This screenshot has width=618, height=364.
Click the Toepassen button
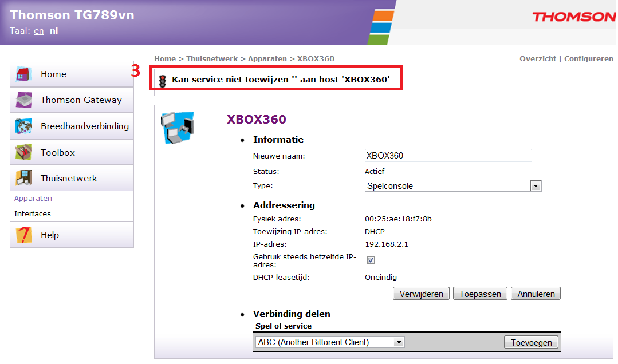coord(480,294)
